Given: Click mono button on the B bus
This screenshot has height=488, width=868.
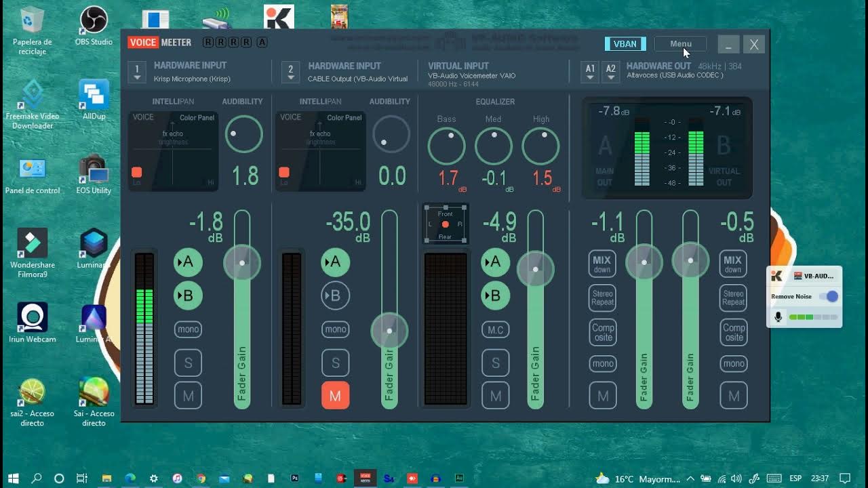Looking at the screenshot, I should click(x=733, y=364).
